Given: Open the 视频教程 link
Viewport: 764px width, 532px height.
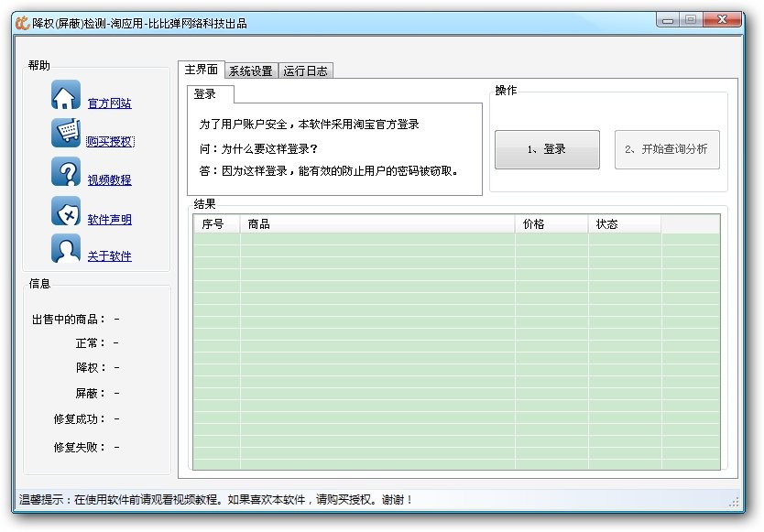Looking at the screenshot, I should [110, 179].
